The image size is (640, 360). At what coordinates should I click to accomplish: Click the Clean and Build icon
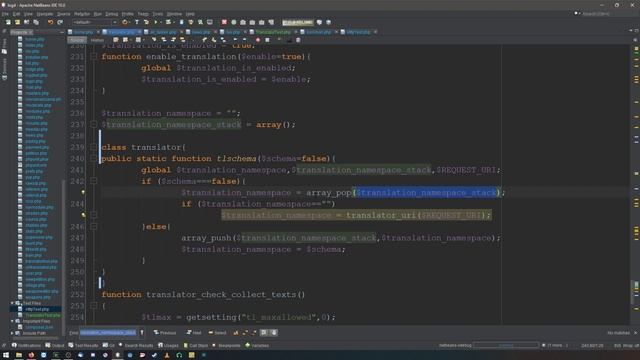click(x=146, y=22)
